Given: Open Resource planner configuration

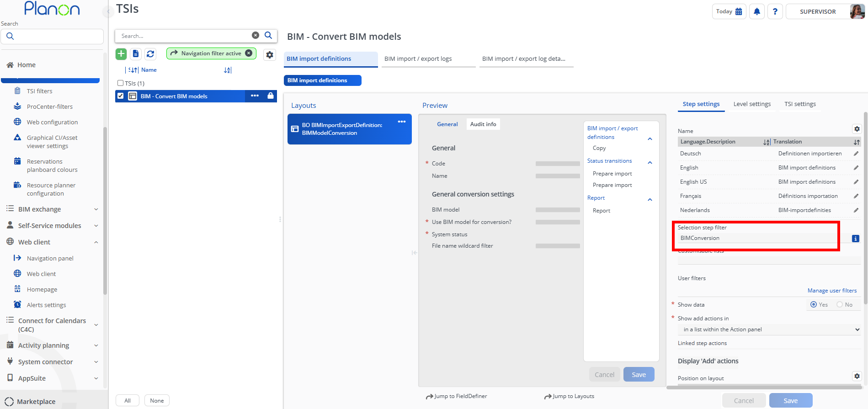Looking at the screenshot, I should click(x=51, y=189).
